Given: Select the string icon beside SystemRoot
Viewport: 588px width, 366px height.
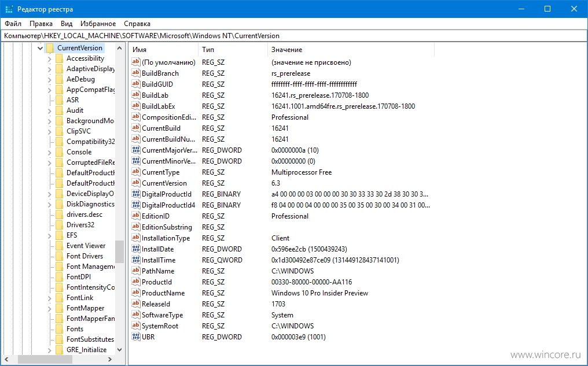Looking at the screenshot, I should (136, 326).
